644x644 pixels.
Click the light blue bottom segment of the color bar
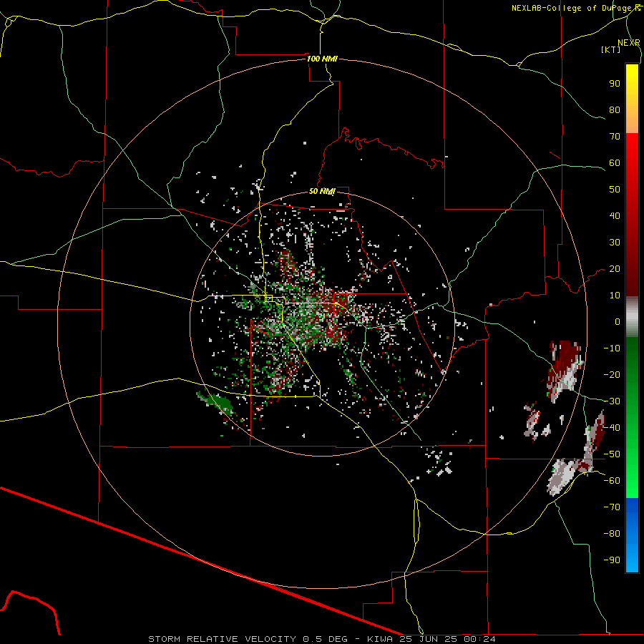point(632,559)
